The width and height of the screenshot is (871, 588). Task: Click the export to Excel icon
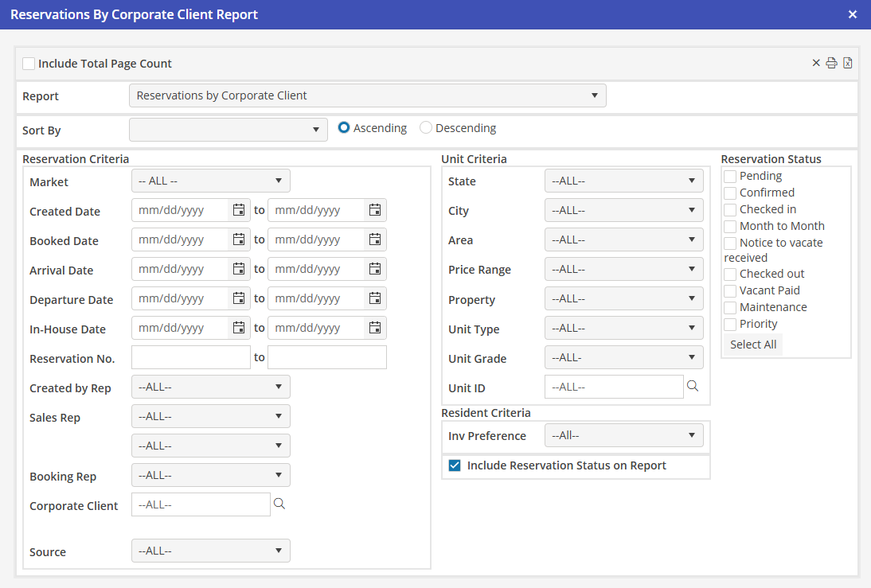pos(848,64)
